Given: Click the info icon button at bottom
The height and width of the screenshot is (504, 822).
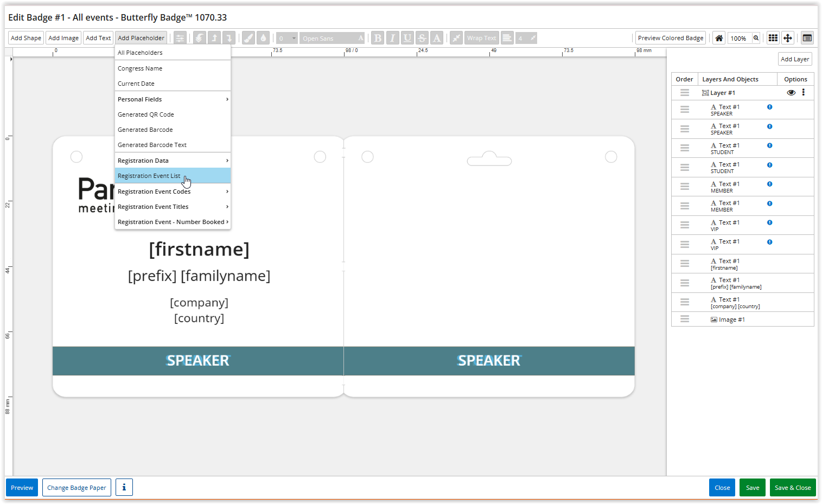Looking at the screenshot, I should [x=124, y=487].
